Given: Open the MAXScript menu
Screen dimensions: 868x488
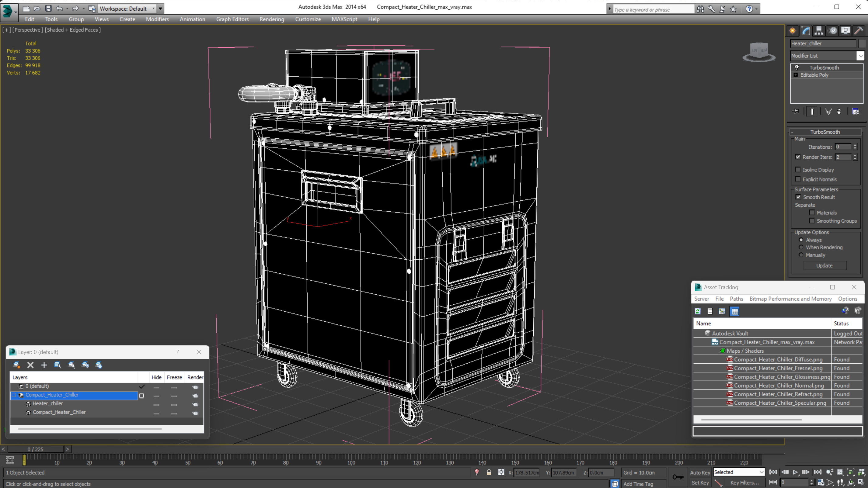Looking at the screenshot, I should (344, 19).
